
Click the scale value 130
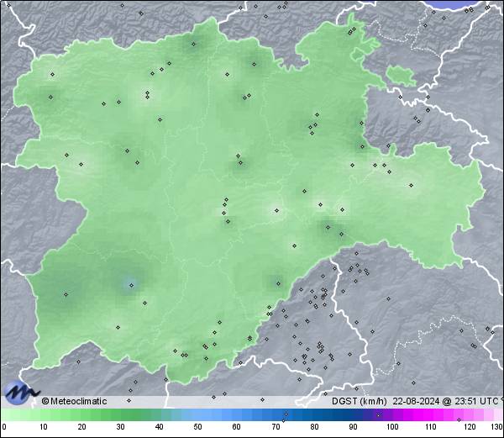coord(496,427)
